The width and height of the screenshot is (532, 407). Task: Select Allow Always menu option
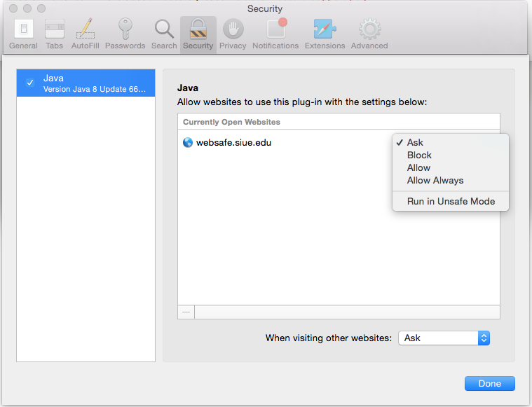pyautogui.click(x=435, y=180)
